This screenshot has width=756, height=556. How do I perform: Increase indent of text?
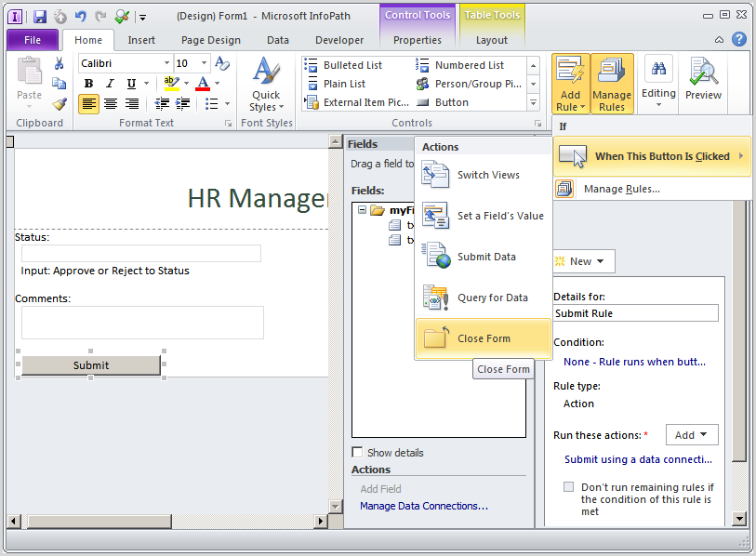click(x=182, y=104)
